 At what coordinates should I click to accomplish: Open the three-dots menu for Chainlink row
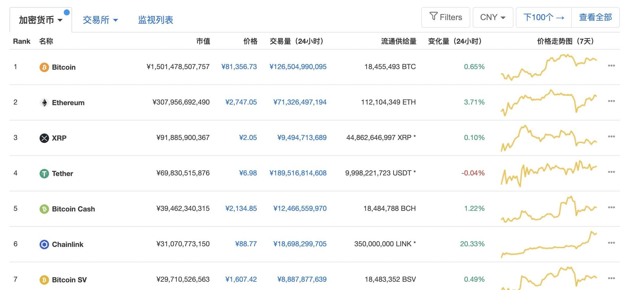click(x=611, y=243)
